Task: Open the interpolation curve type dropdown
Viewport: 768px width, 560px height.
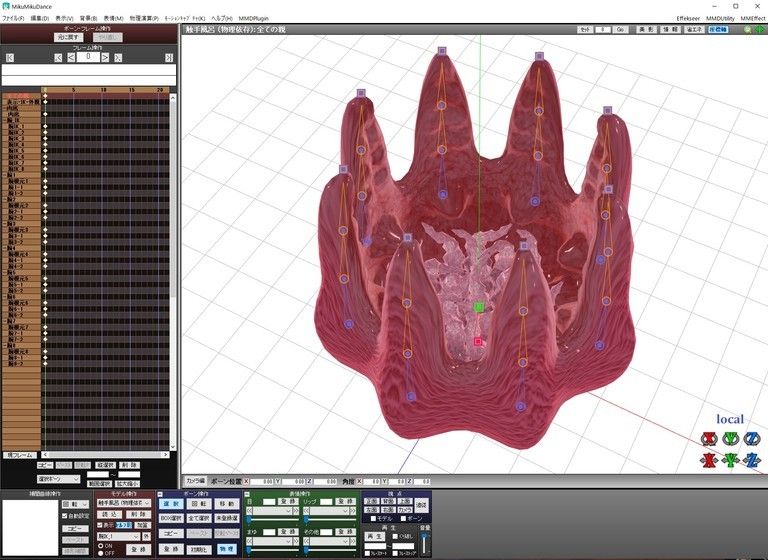Action: (x=75, y=504)
